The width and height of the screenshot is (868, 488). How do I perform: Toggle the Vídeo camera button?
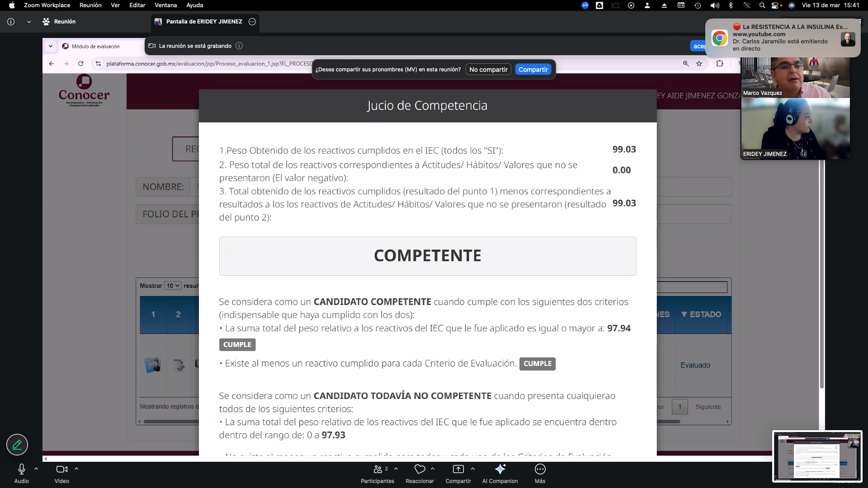(x=61, y=469)
